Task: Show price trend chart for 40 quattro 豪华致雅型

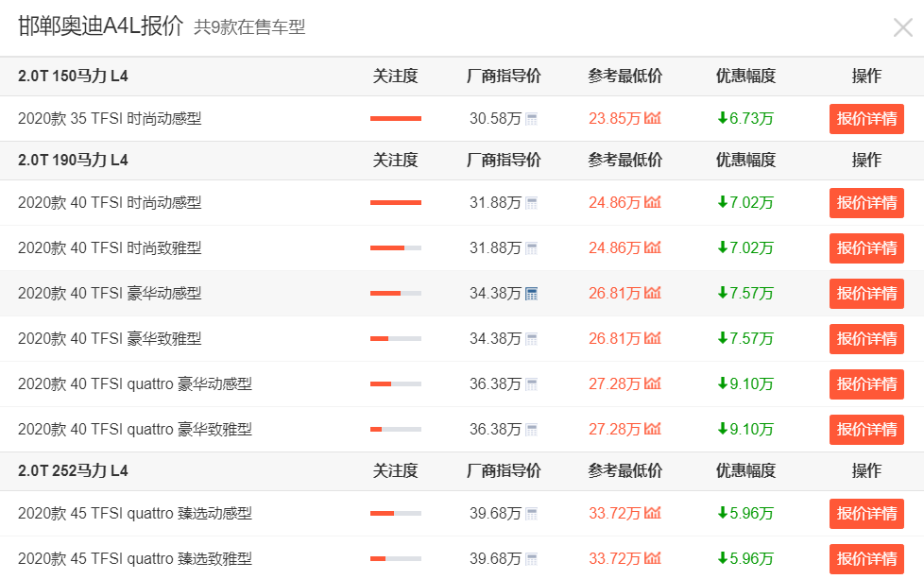Action: coord(652,429)
